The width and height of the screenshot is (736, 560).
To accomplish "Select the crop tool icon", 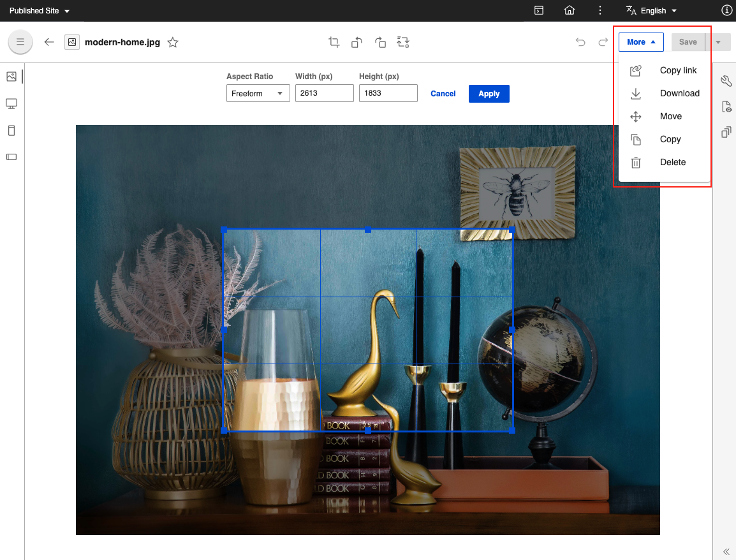I will click(334, 42).
